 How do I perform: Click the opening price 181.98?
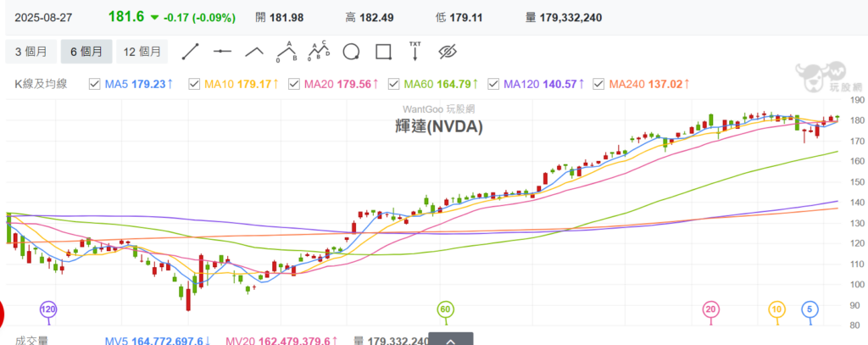(x=287, y=18)
